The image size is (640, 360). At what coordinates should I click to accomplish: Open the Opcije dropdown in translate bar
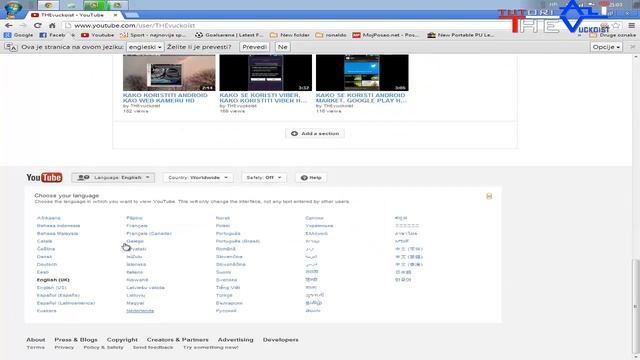[x=606, y=47]
